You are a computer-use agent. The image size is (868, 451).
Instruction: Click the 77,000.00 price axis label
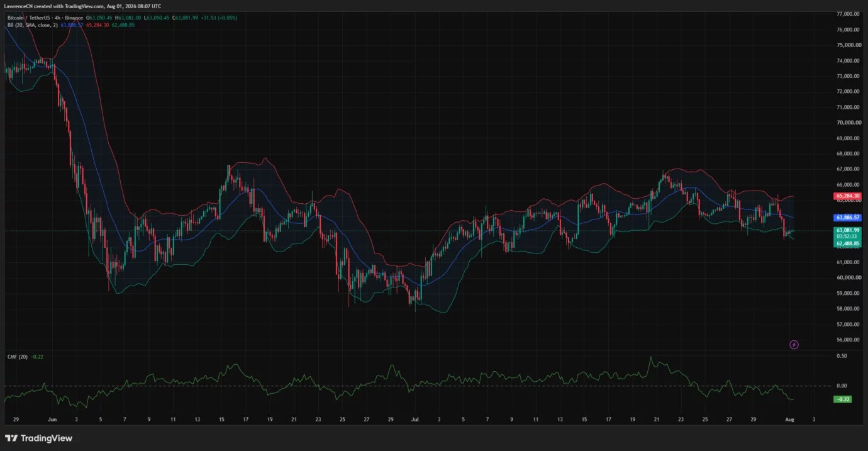point(848,14)
